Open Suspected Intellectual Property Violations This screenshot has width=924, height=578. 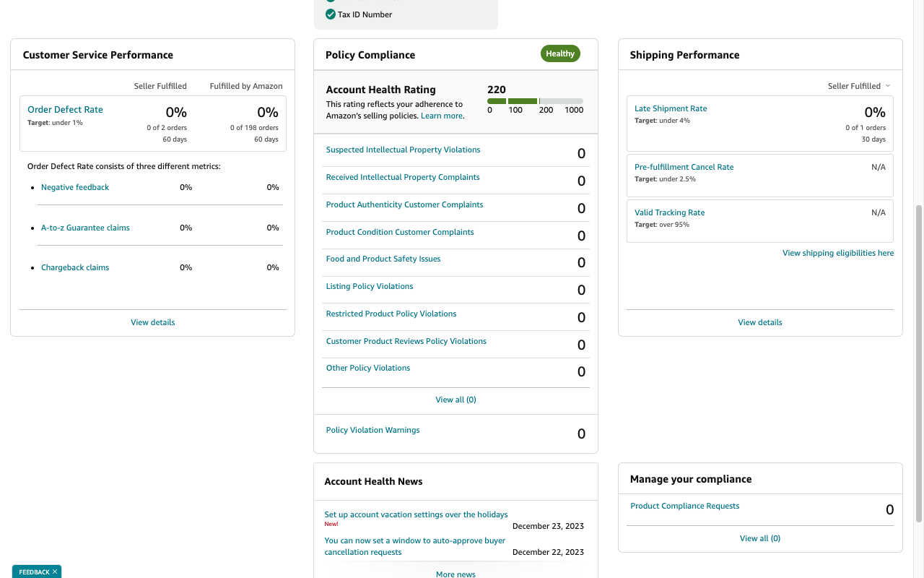(x=403, y=150)
